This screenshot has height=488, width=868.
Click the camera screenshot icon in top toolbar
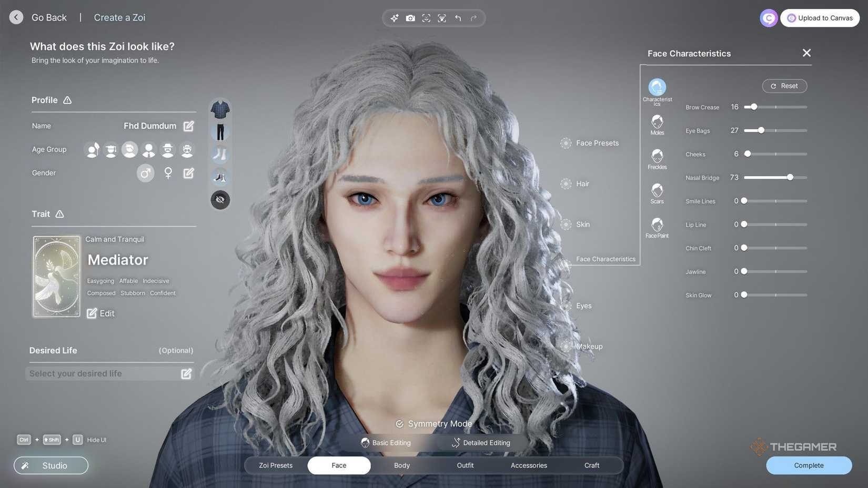point(410,17)
